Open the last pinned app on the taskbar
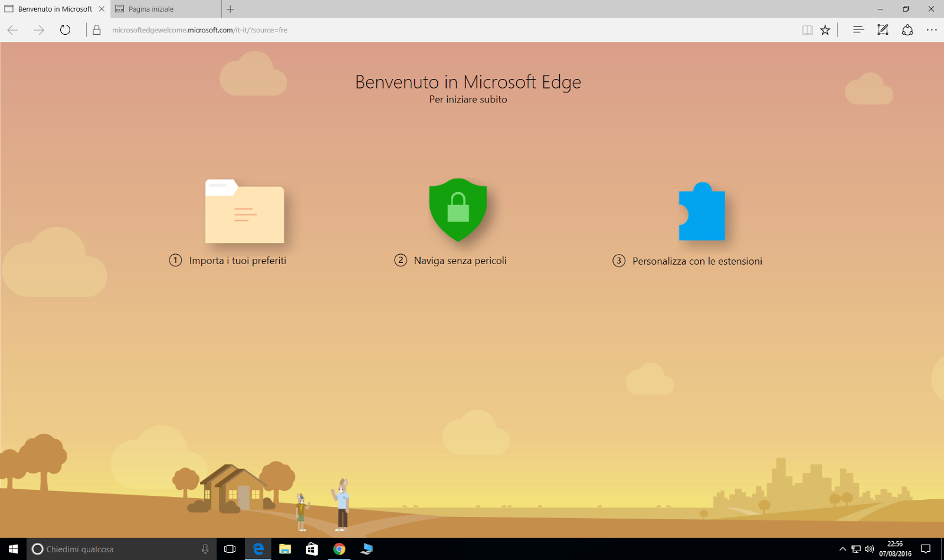This screenshot has height=560, width=944. click(x=366, y=549)
